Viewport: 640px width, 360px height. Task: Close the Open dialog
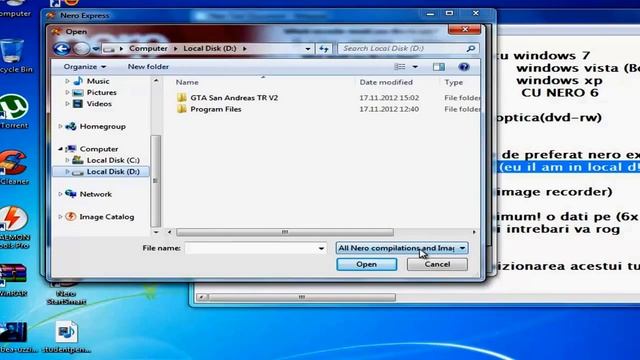click(464, 29)
